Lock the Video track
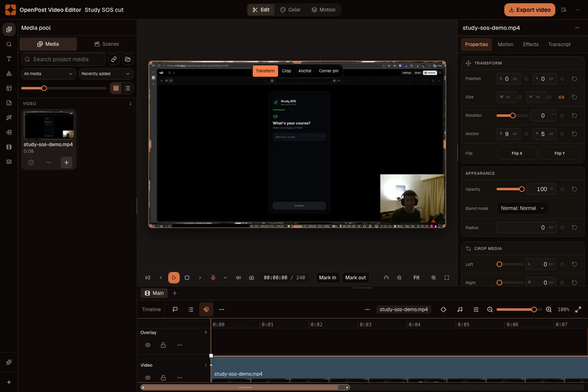This screenshot has height=392, width=588. (x=163, y=378)
